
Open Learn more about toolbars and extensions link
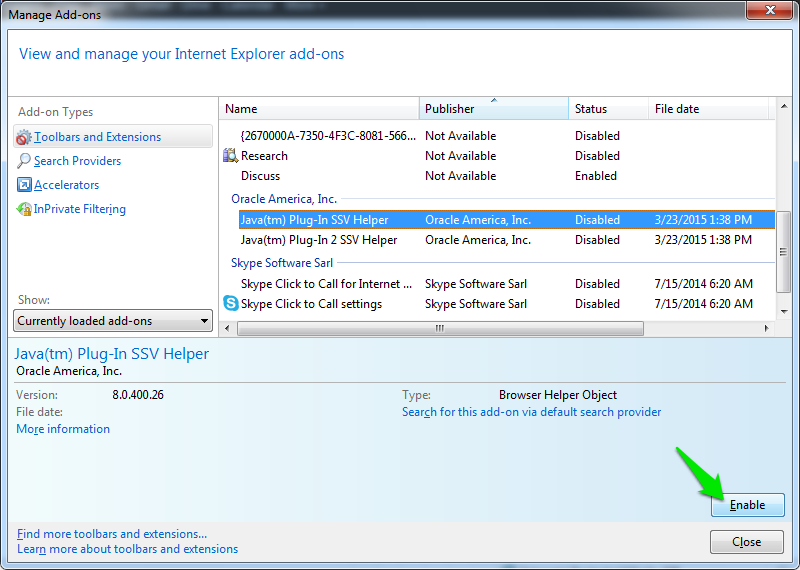tap(128, 549)
